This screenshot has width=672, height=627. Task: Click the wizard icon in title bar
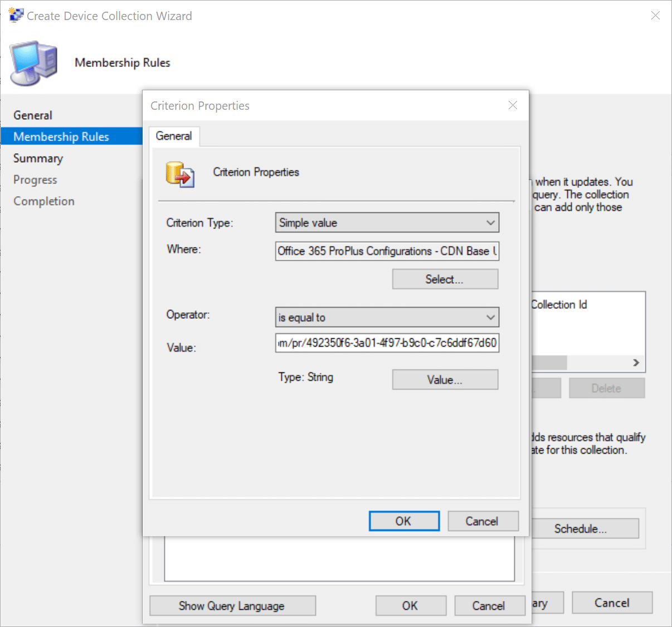[x=16, y=15]
